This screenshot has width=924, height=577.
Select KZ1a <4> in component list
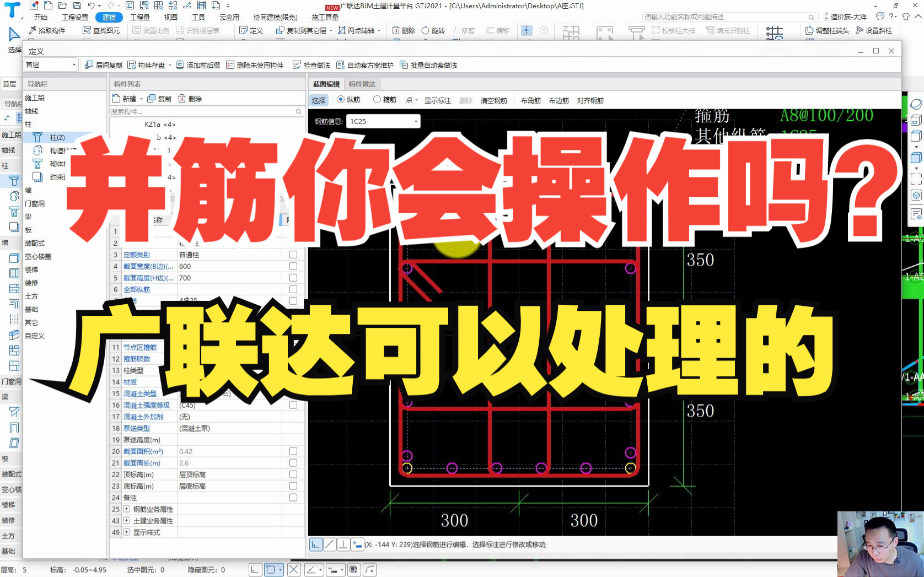click(160, 124)
